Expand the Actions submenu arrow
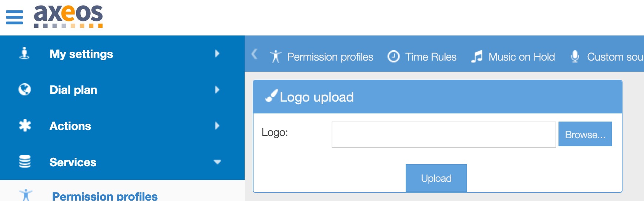This screenshot has width=644, height=201. (x=217, y=126)
